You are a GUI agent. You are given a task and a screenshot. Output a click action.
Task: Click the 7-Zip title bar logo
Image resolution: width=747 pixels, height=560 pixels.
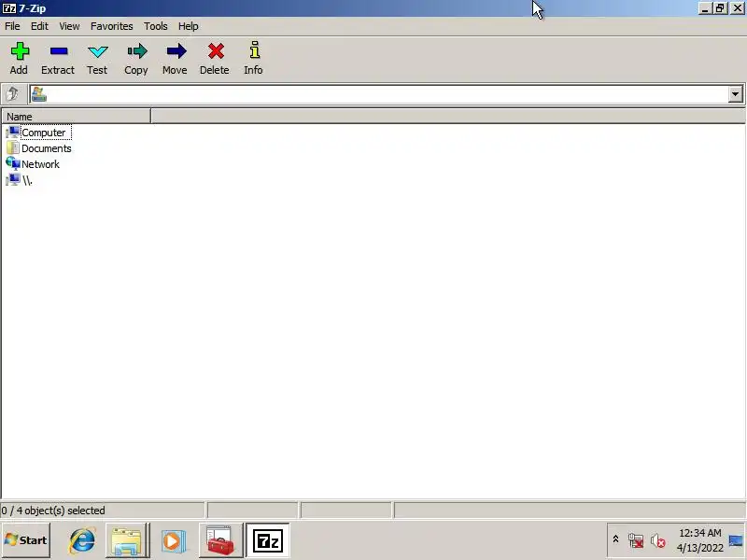tap(8, 8)
